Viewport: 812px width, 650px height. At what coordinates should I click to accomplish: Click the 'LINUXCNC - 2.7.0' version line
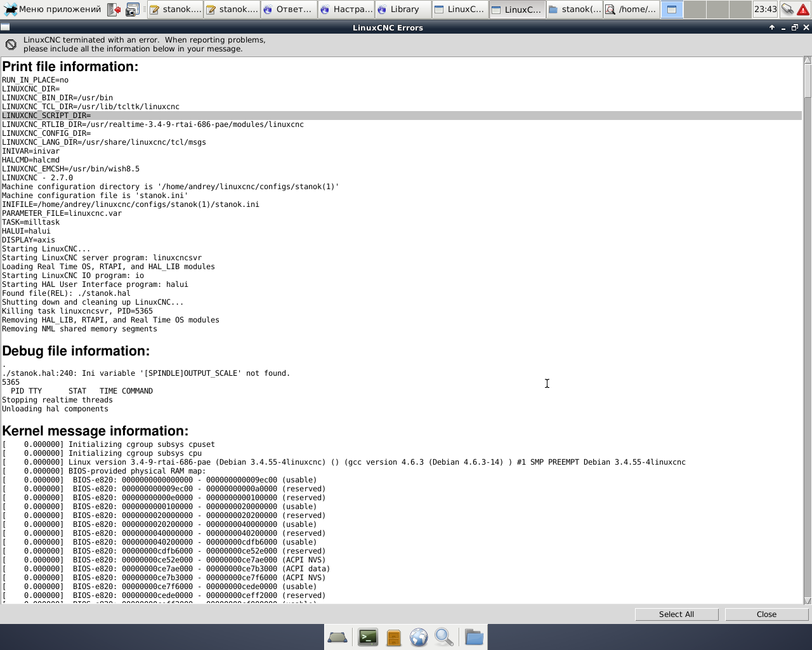37,178
